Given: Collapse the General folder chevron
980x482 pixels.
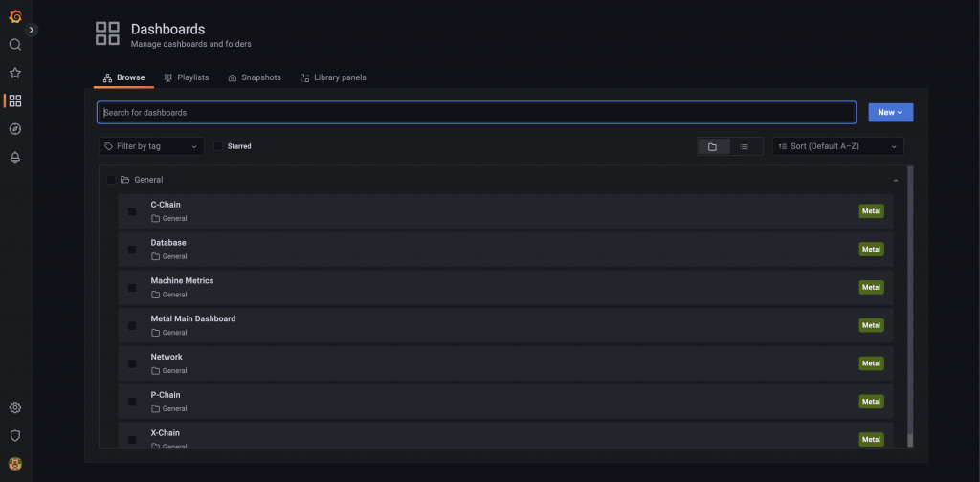Looking at the screenshot, I should [x=896, y=181].
